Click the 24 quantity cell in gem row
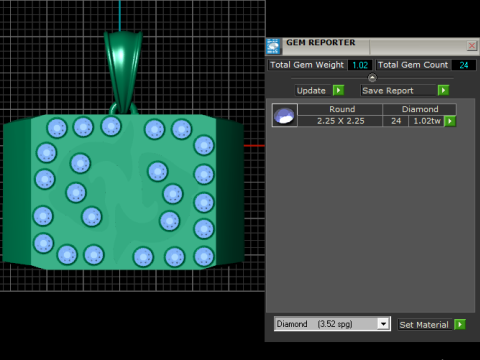Viewport: 480px width, 360px height. pos(396,121)
